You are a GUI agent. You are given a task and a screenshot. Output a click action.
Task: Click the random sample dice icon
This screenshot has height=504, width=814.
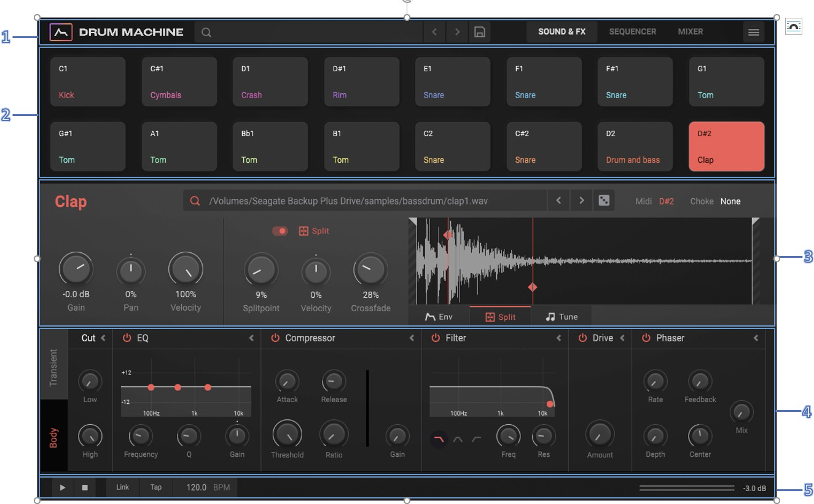(604, 201)
